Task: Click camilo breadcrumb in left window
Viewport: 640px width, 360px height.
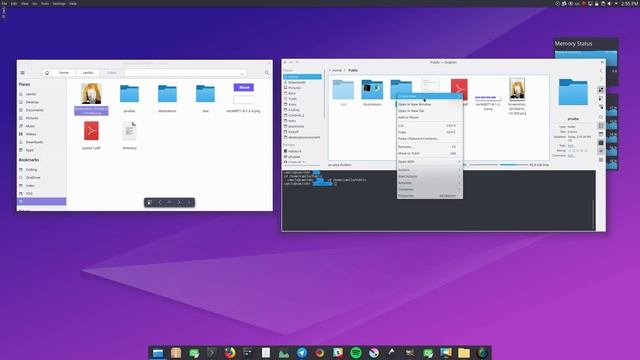Action: pyautogui.click(x=88, y=73)
